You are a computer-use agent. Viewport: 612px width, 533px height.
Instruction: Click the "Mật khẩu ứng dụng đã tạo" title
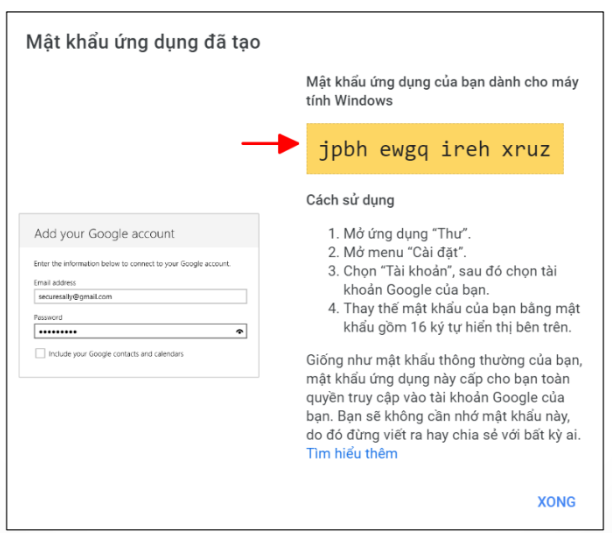tap(142, 43)
